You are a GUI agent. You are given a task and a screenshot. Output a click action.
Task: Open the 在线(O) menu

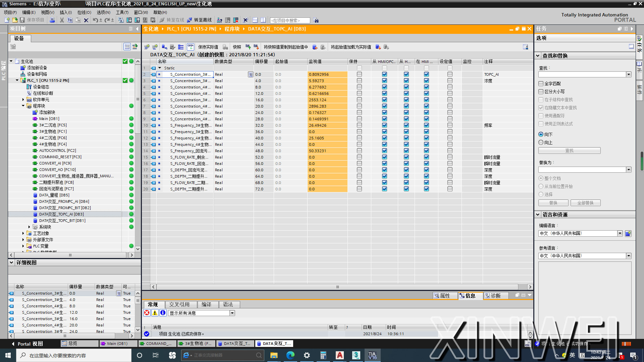84,12
